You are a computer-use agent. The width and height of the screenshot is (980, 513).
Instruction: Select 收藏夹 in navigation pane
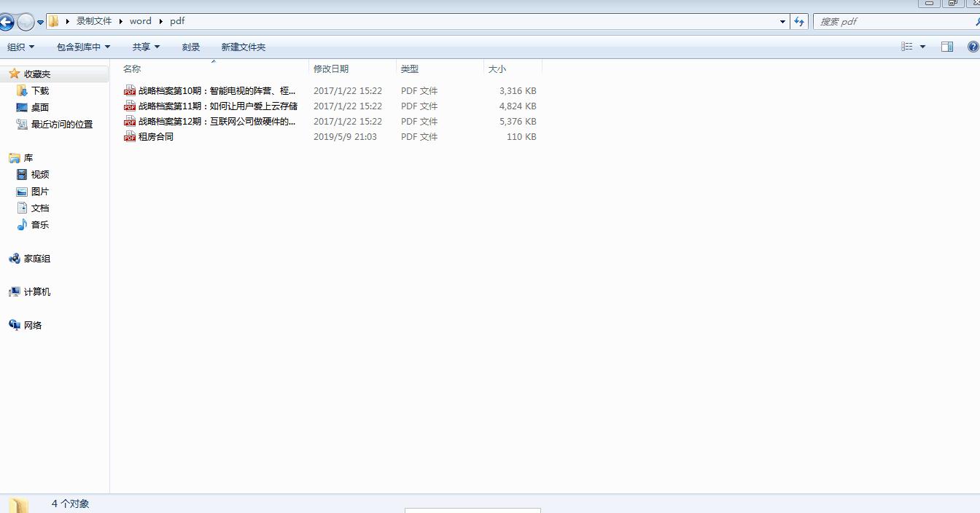tap(37, 74)
